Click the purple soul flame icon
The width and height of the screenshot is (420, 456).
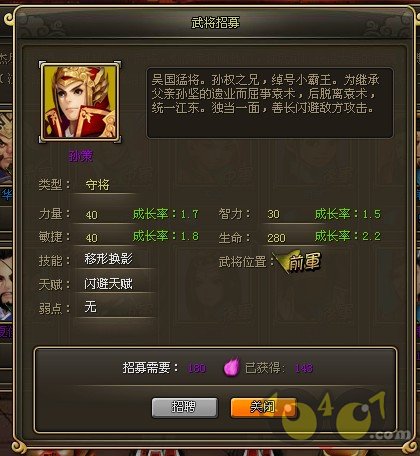tap(232, 367)
